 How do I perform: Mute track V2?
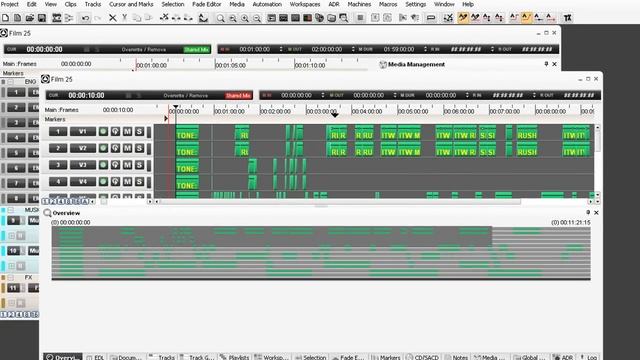coord(127,148)
